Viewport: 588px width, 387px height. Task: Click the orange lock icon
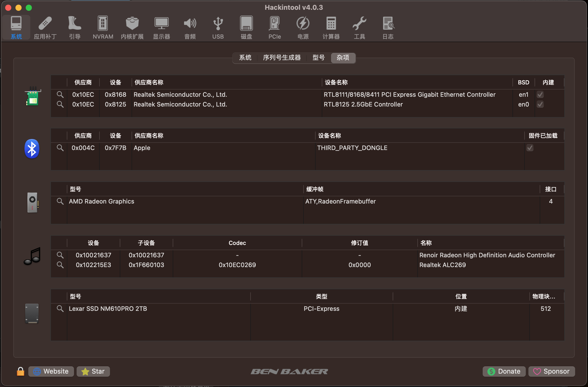(x=21, y=371)
